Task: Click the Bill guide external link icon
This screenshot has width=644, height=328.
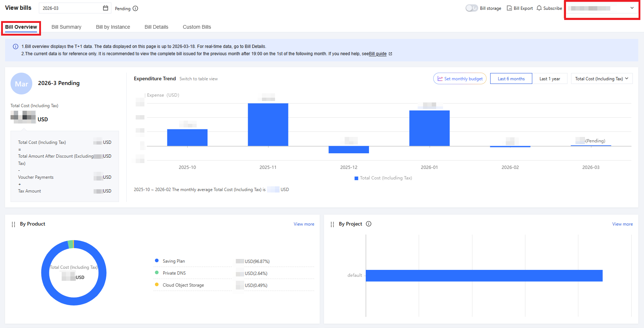Action: click(x=390, y=54)
